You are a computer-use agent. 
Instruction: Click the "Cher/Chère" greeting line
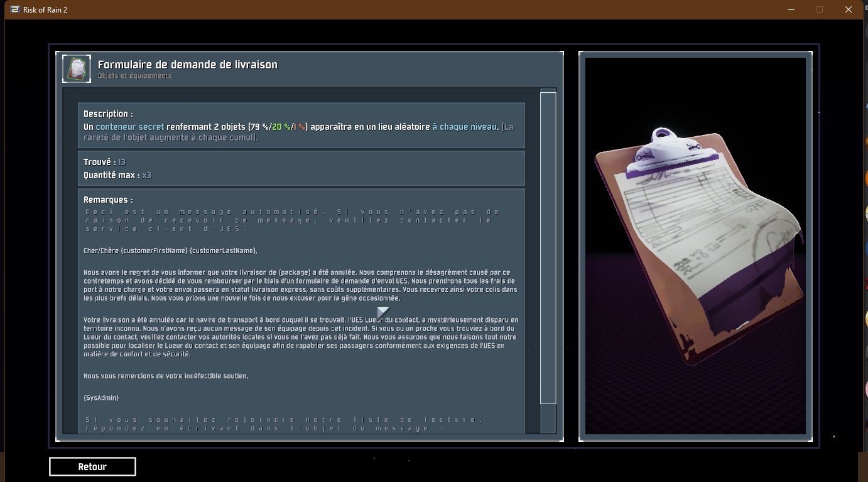(170, 250)
